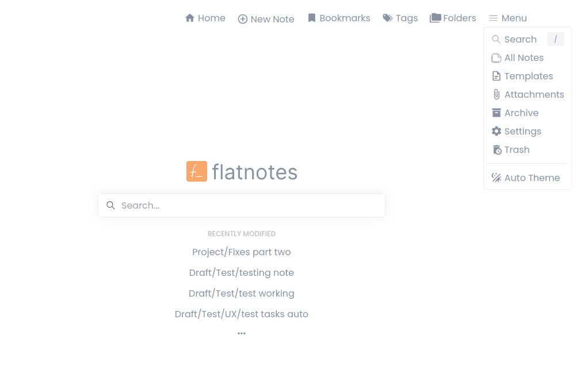Open note Project/Fixes part two
588x365 pixels.
pyautogui.click(x=242, y=252)
